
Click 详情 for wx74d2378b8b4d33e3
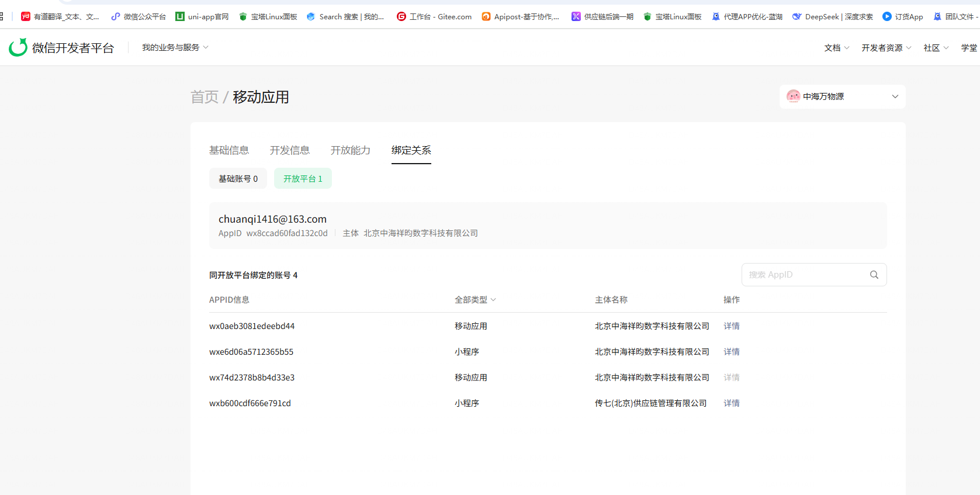click(732, 378)
